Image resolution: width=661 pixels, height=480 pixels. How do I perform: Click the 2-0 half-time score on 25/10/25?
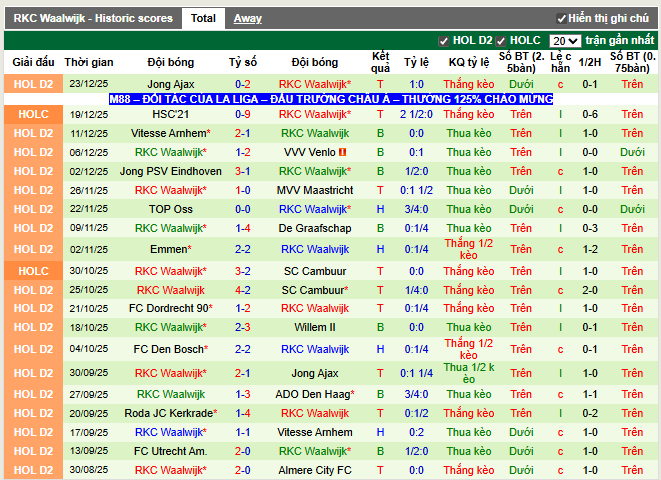click(x=590, y=290)
